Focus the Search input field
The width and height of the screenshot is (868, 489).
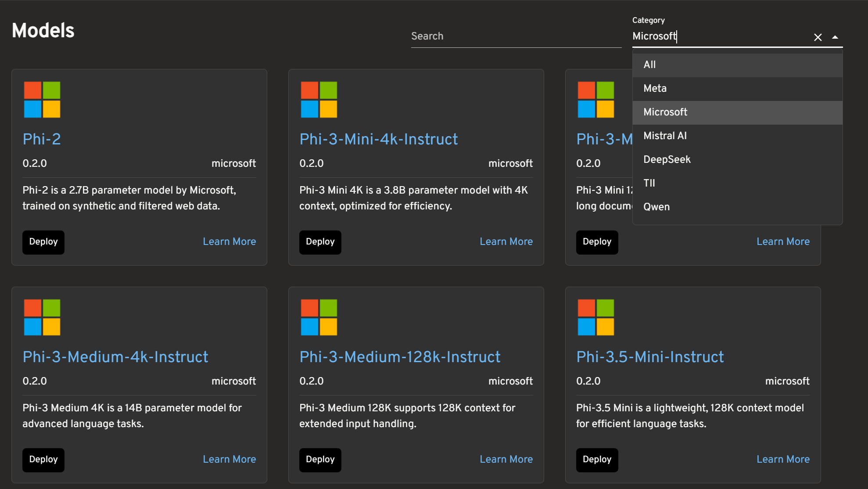coord(516,36)
